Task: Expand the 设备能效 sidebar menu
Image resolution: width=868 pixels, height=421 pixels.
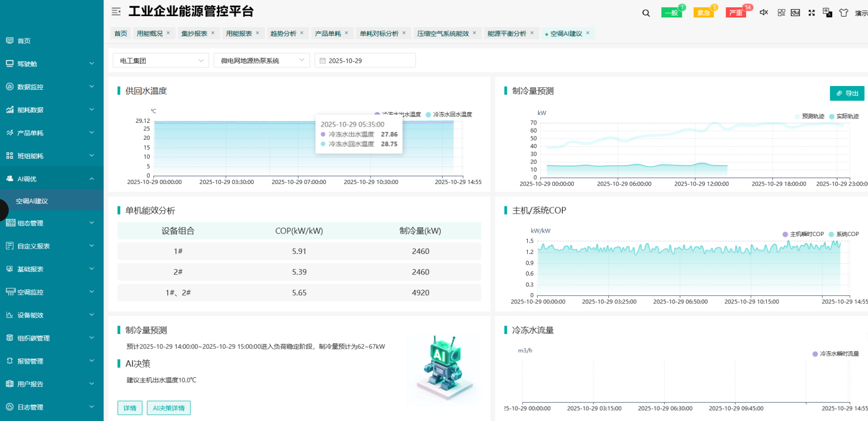Action: pyautogui.click(x=52, y=315)
